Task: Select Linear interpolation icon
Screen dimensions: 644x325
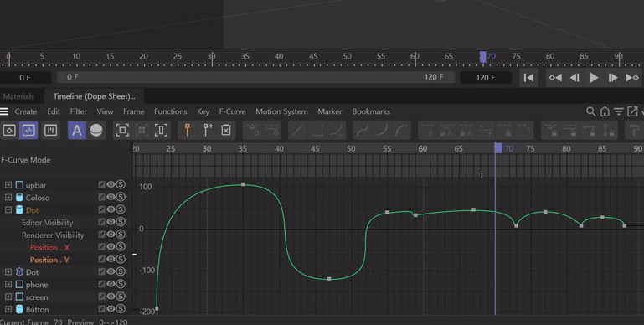Action: click(298, 130)
